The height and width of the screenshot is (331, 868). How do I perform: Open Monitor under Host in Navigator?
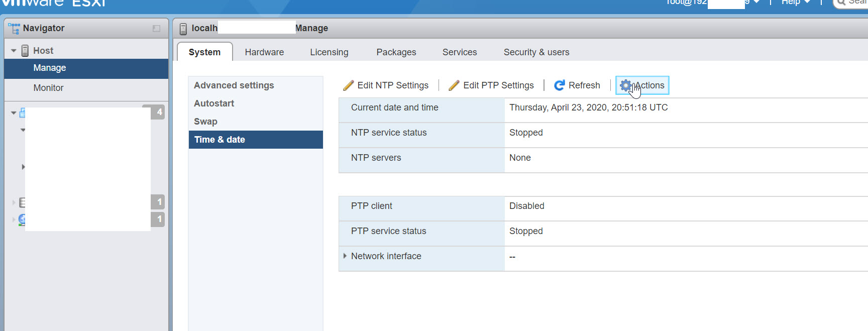coord(48,88)
